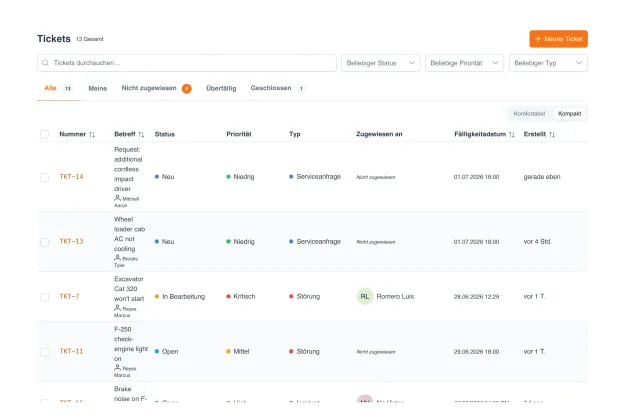Screen dimensions: 624x420
Task: Click the Tickets durchsuchen search field
Action: 187,63
